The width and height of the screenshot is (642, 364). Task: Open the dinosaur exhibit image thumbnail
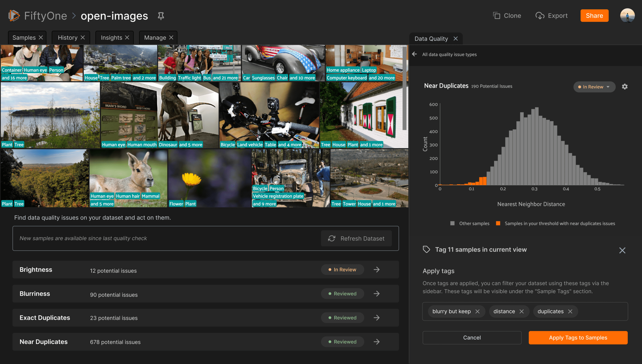click(159, 113)
